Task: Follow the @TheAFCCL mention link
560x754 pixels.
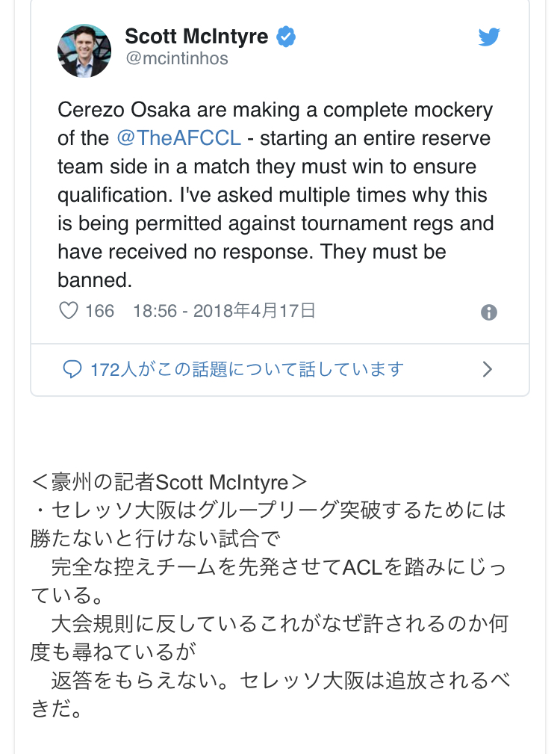Action: tap(178, 138)
